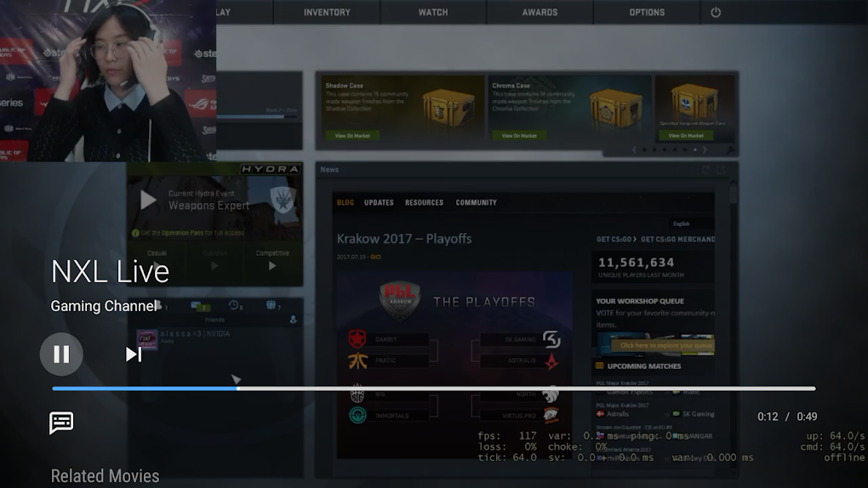Open the INVENTORY menu tab
Image resolution: width=868 pixels, height=488 pixels.
327,12
